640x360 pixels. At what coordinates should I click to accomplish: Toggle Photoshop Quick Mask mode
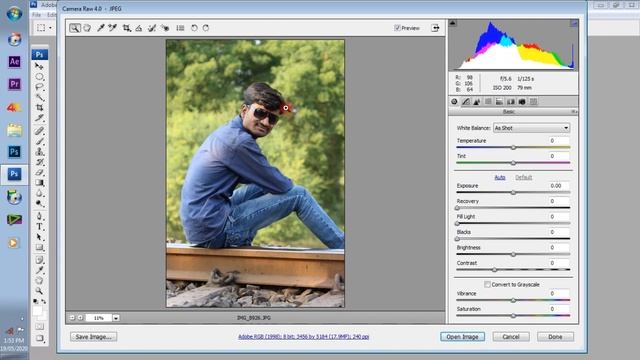tap(39, 327)
